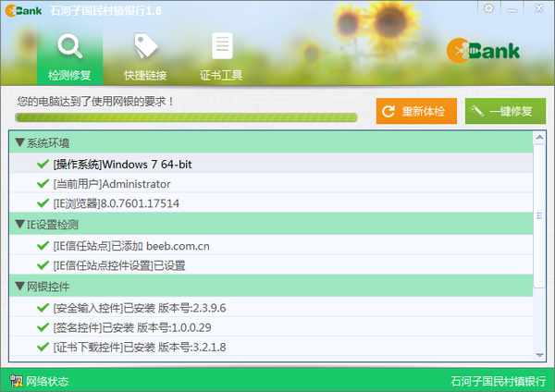The image size is (555, 392).
Task: Click the green check beside 当前用户 Administrator
Action: click(43, 184)
